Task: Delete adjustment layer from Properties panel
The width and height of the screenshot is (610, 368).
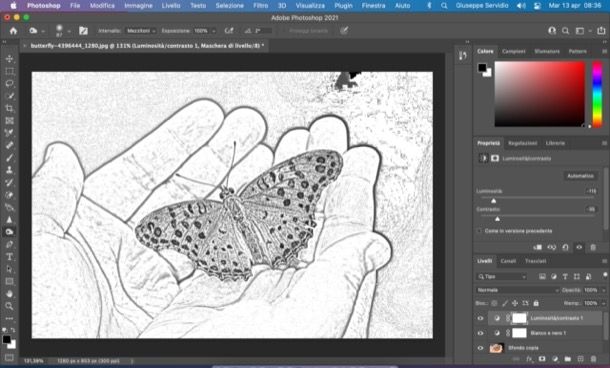Action: coord(593,247)
